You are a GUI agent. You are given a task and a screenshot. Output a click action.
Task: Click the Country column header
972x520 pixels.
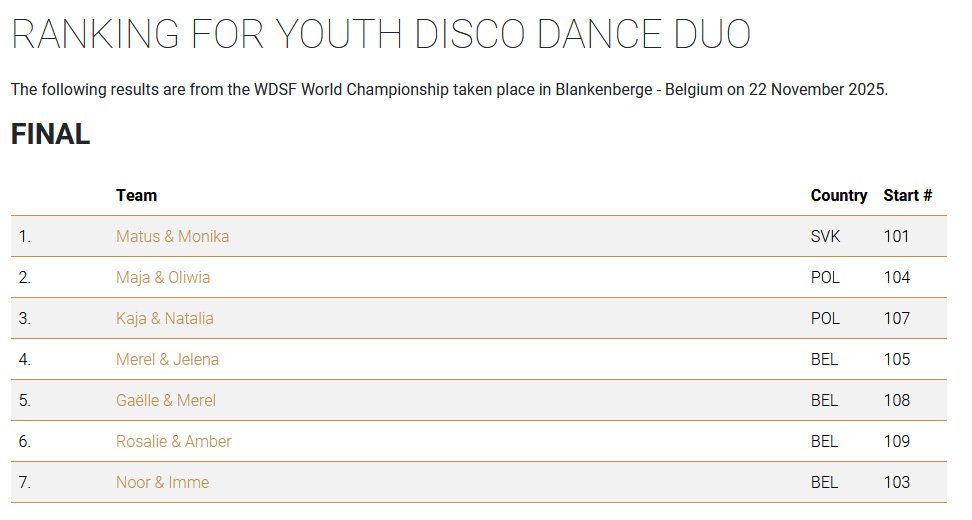point(838,195)
